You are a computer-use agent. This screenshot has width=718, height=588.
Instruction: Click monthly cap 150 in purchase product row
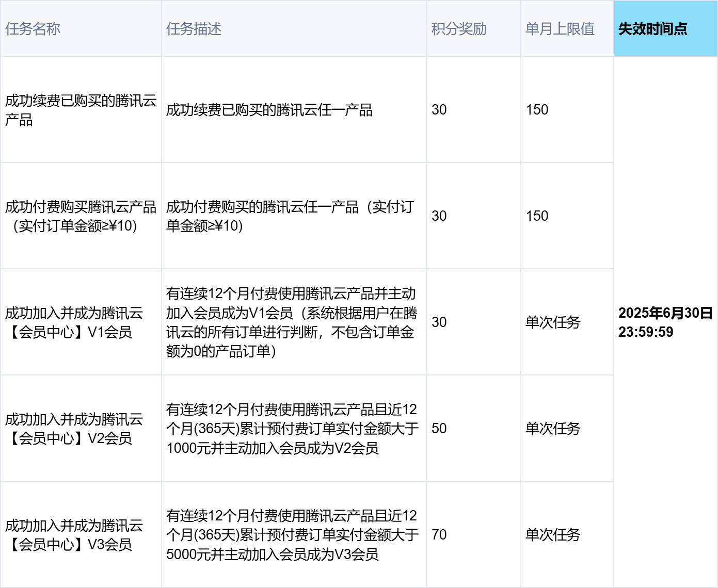537,216
